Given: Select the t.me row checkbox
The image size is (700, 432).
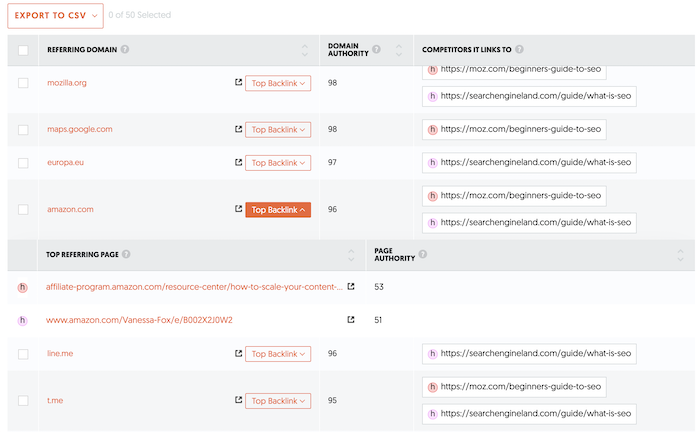Looking at the screenshot, I should (x=23, y=401).
